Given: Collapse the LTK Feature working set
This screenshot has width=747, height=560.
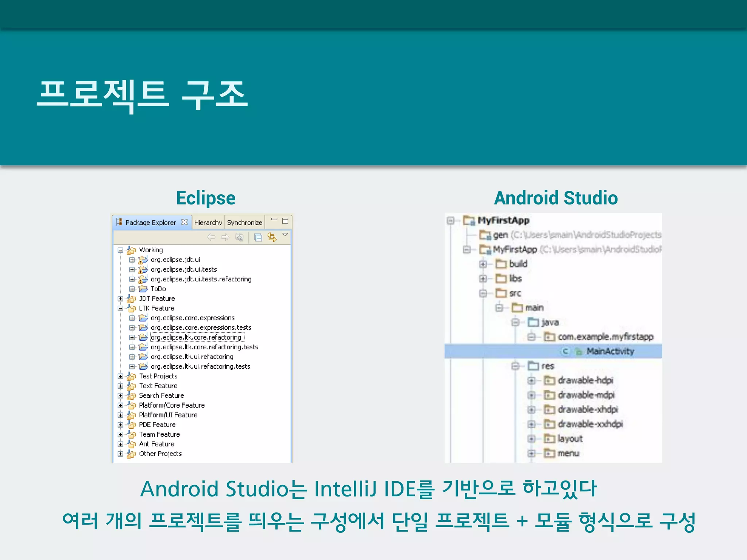Looking at the screenshot, I should [120, 308].
